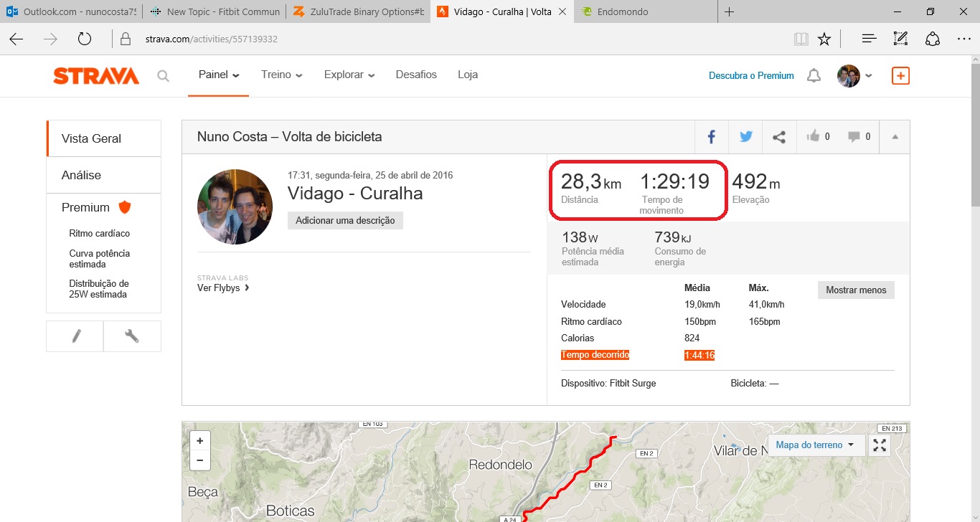Viewport: 980px width, 522px height.
Task: Edit activity with pencil icon
Action: click(75, 336)
